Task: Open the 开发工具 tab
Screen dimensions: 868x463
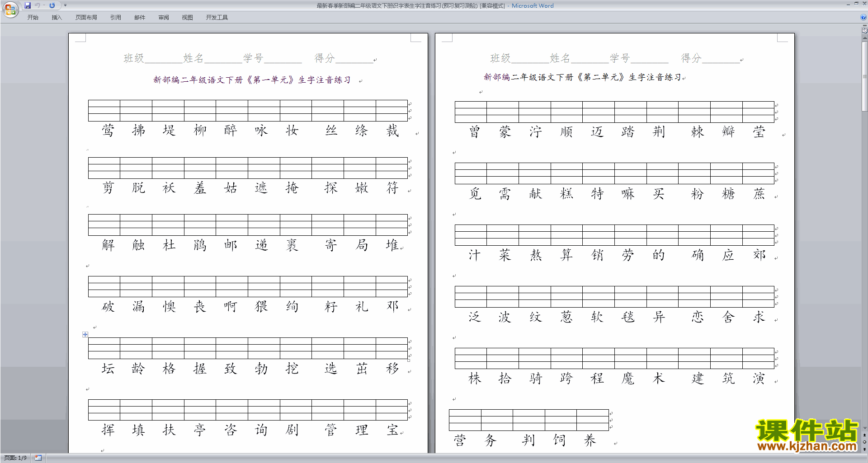Action: click(x=217, y=18)
